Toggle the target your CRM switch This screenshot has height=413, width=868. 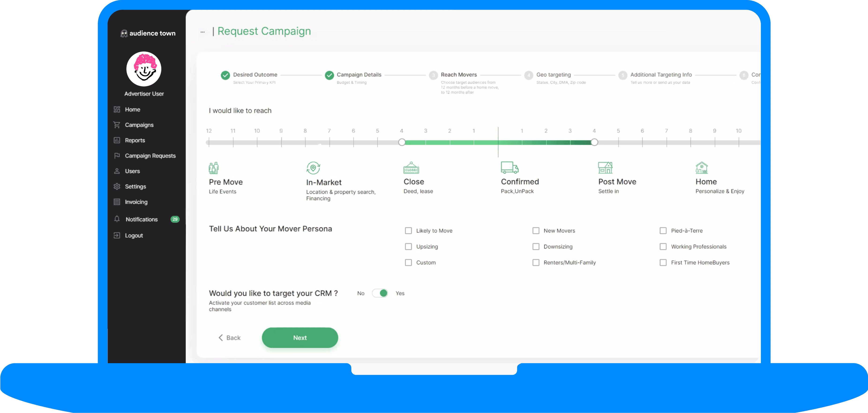[380, 293]
